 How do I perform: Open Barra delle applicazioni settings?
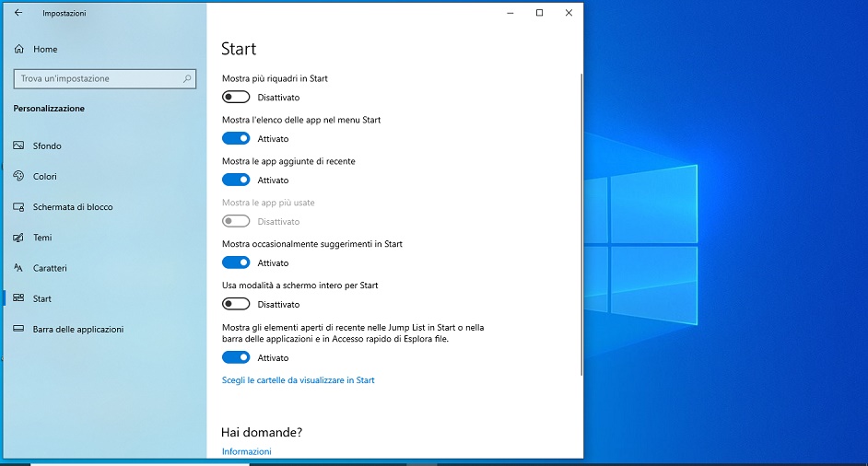pos(78,330)
